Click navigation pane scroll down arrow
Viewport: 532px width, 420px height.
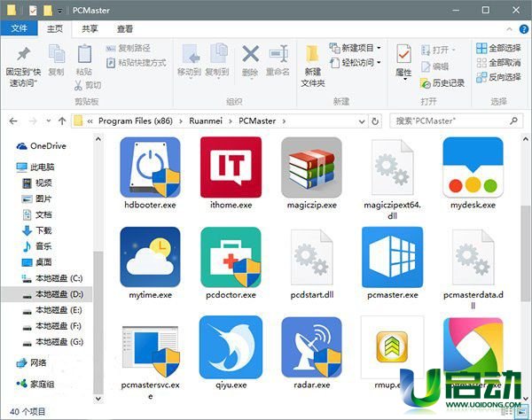(98, 399)
